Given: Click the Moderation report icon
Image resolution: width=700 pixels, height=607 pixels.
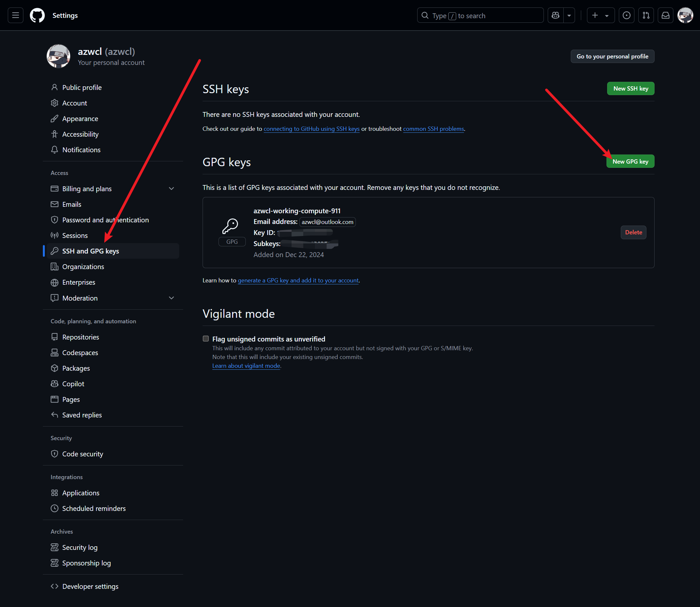Looking at the screenshot, I should 55,298.
